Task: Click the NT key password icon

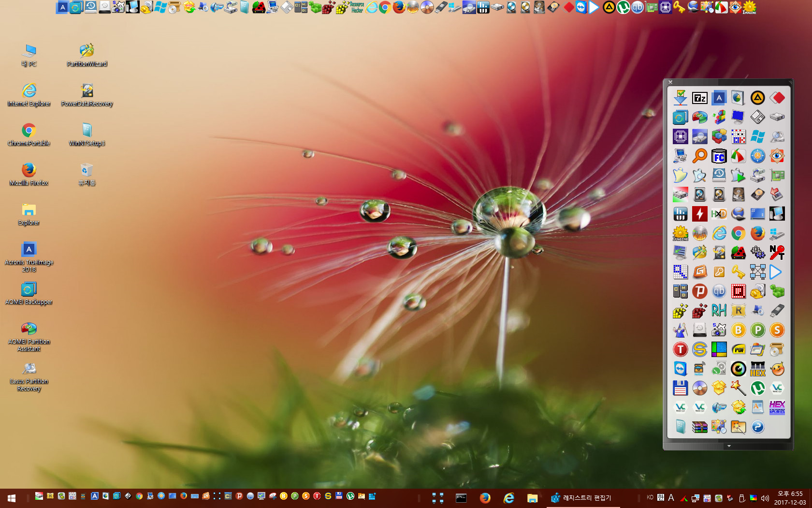Action: coord(777,253)
